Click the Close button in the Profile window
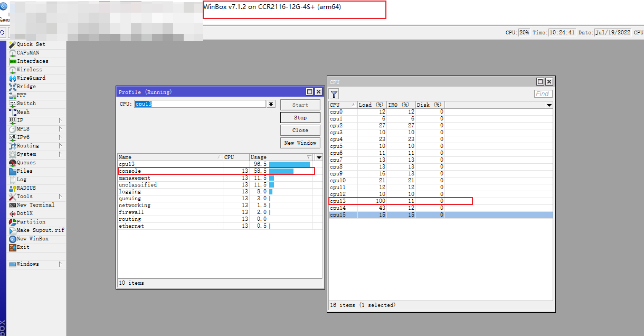Screen dimensions: 644x336 tap(300, 130)
